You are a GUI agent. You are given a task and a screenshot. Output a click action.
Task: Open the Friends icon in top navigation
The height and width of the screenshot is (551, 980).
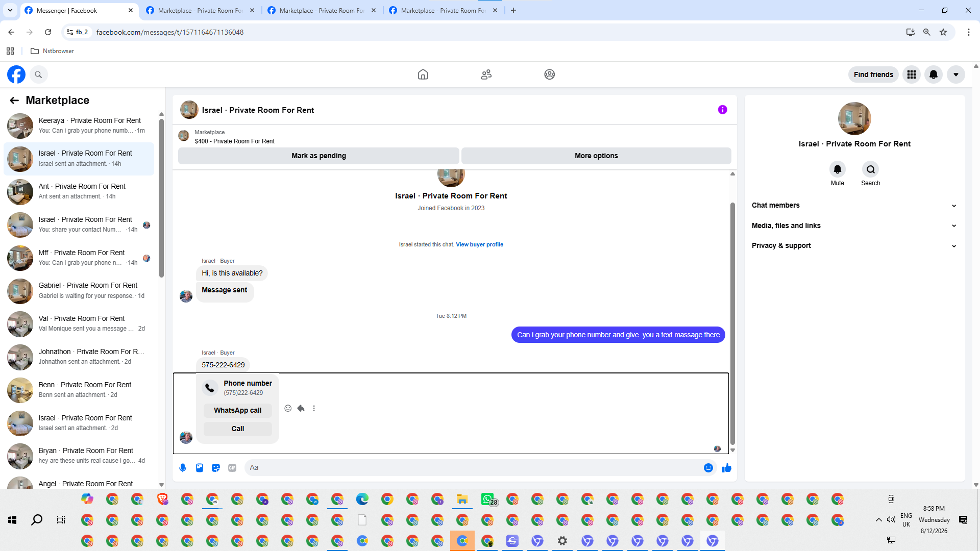pyautogui.click(x=486, y=74)
